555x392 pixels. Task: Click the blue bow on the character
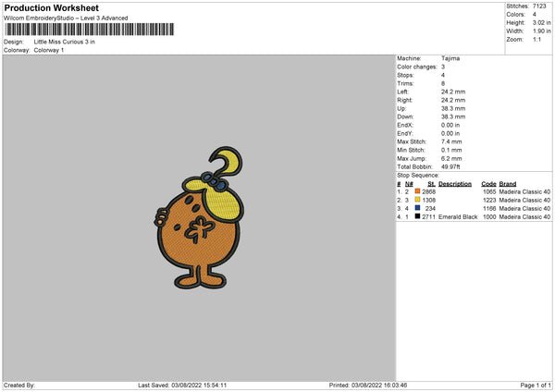pyautogui.click(x=213, y=181)
